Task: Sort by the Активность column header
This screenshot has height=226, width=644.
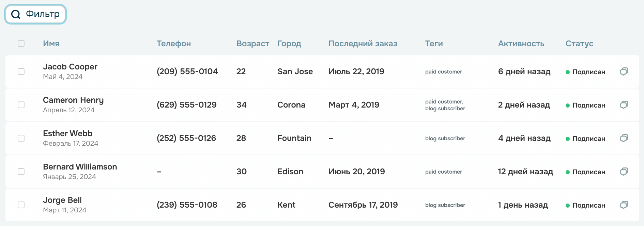Action: pos(521,44)
